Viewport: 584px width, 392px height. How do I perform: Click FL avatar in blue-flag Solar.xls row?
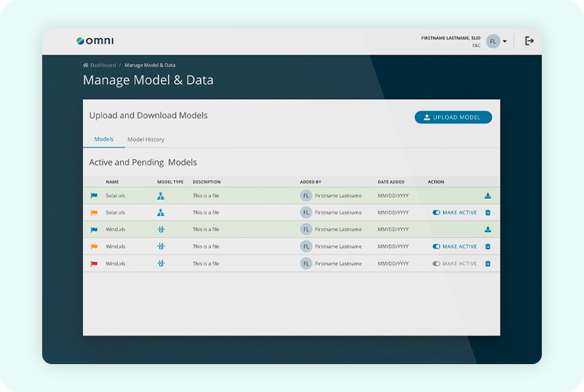[x=306, y=195]
